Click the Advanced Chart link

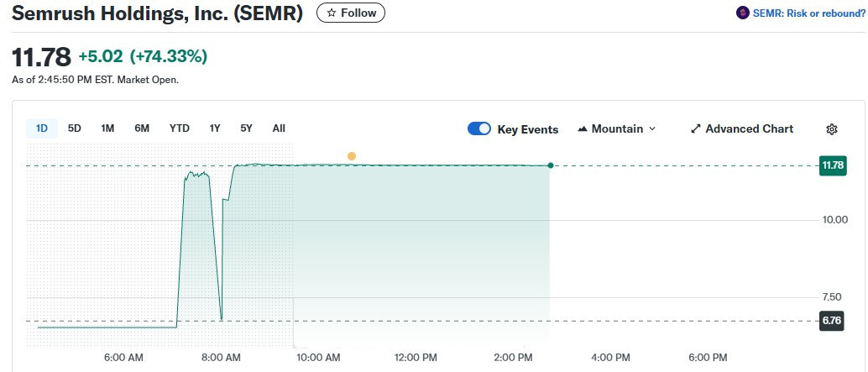pos(749,129)
